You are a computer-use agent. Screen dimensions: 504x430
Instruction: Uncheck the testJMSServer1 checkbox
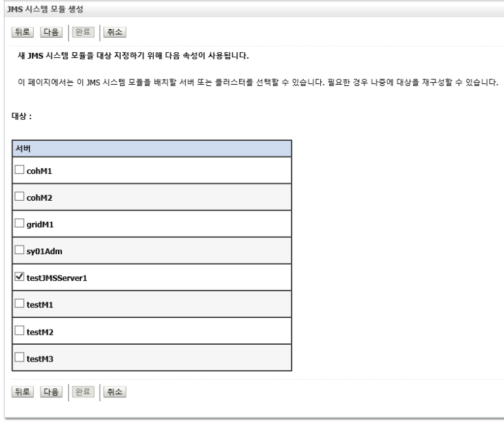coord(20,276)
